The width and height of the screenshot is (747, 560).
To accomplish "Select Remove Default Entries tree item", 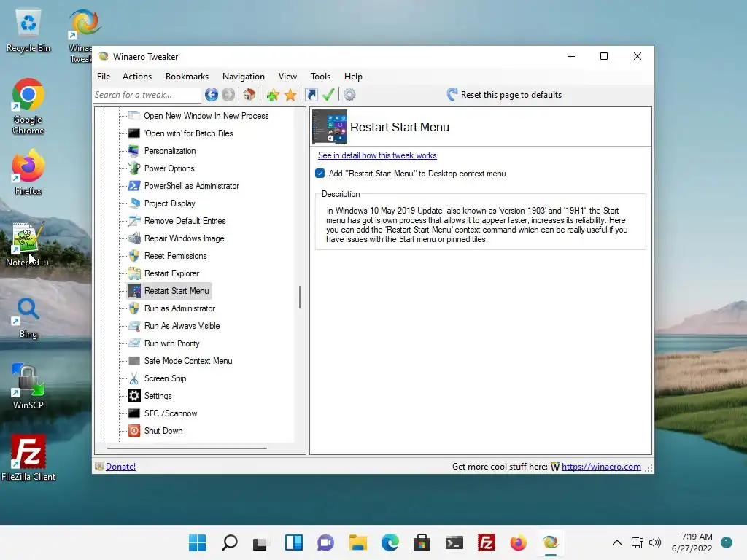I will 185,221.
